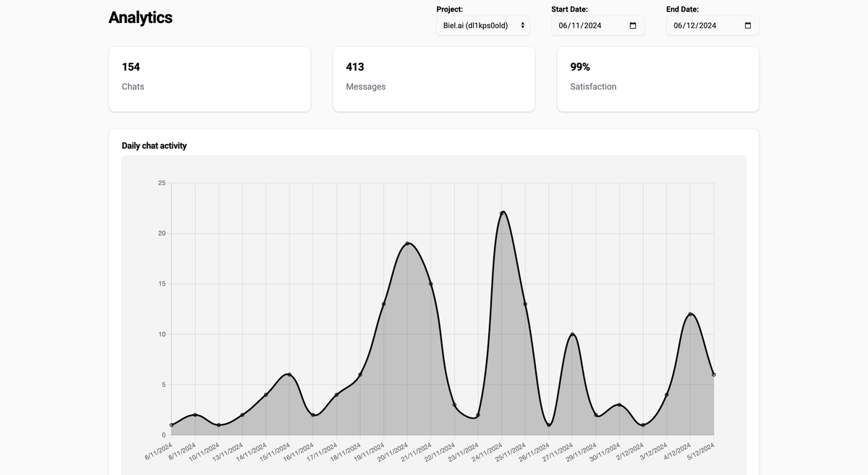868x475 pixels.
Task: Click the last data point on 5/12/2024
Action: [x=714, y=375]
